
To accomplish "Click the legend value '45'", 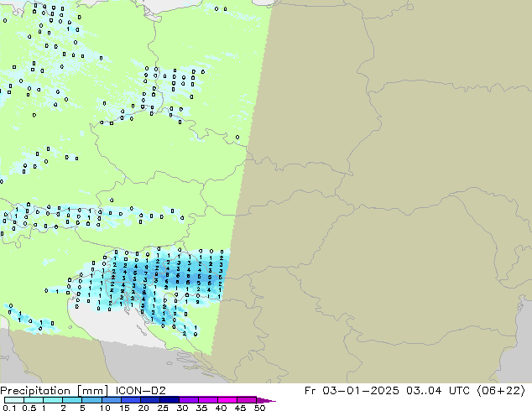I will point(240,408).
